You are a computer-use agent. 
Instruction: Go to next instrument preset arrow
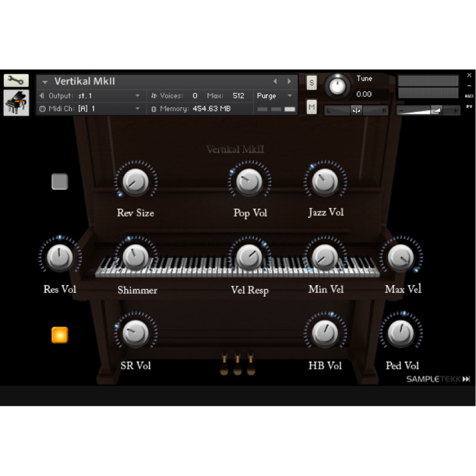click(289, 81)
